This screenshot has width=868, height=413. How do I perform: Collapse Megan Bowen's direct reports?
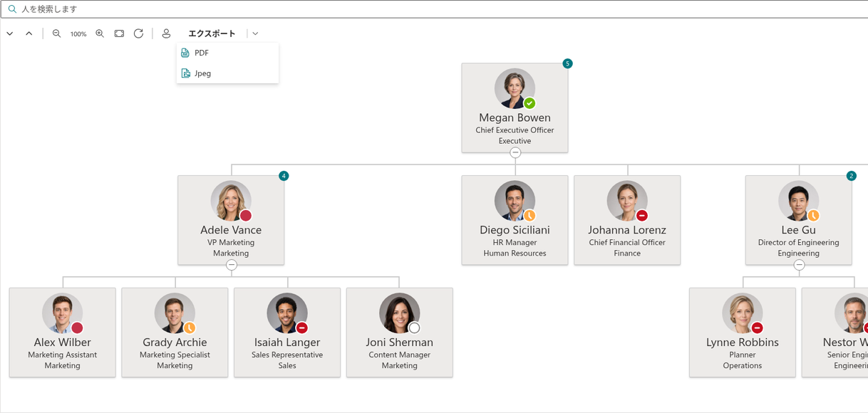(515, 152)
